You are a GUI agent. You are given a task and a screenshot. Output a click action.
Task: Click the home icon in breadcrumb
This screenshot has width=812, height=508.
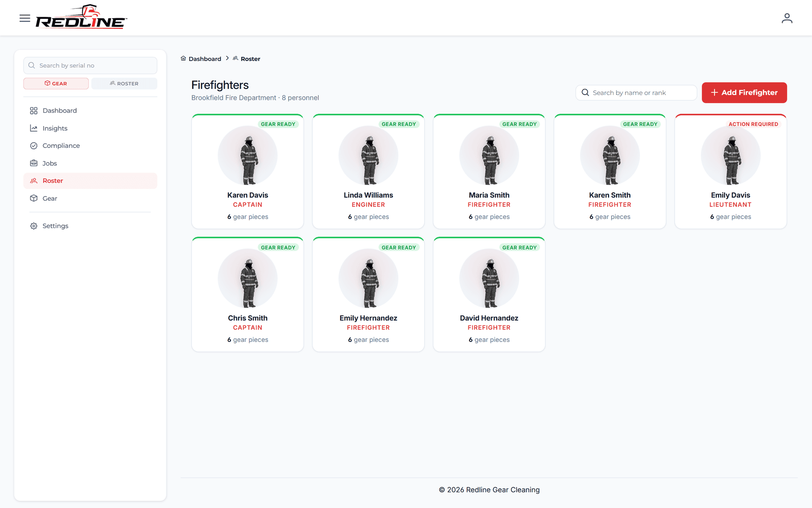coord(183,58)
